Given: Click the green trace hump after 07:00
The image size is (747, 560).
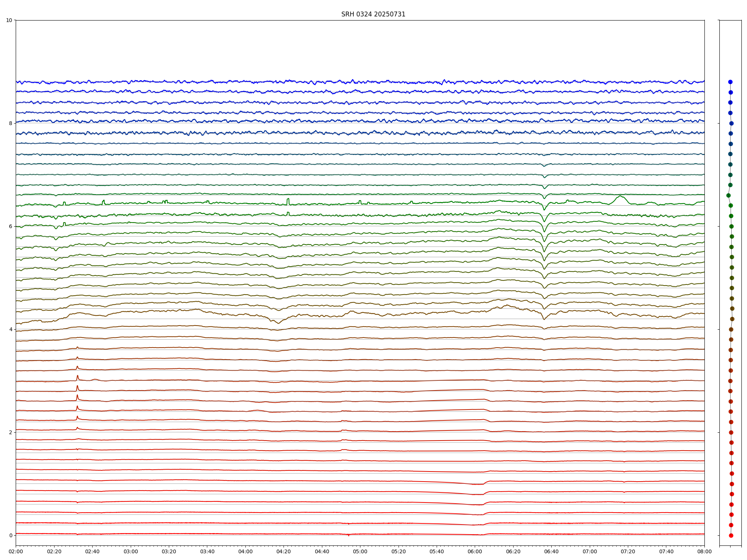Looking at the screenshot, I should (620, 196).
